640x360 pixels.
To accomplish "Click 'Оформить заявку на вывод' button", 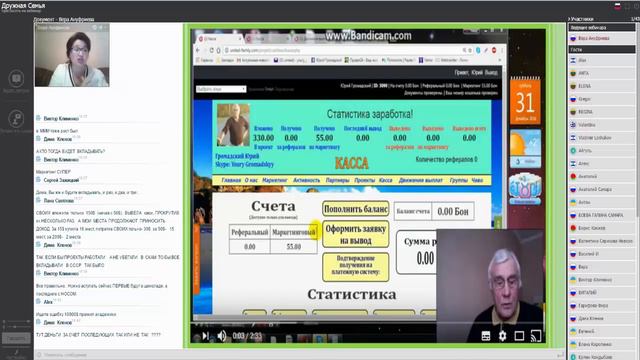I will pyautogui.click(x=356, y=235).
